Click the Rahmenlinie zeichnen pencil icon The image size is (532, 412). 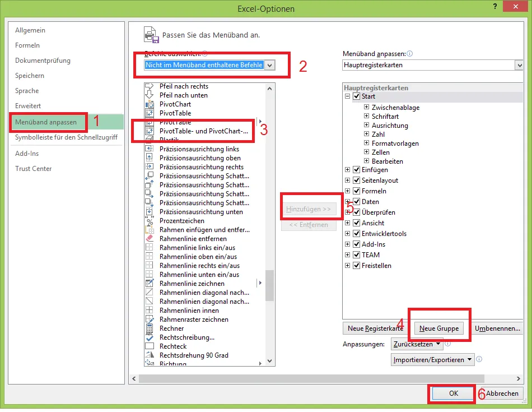pyautogui.click(x=150, y=284)
